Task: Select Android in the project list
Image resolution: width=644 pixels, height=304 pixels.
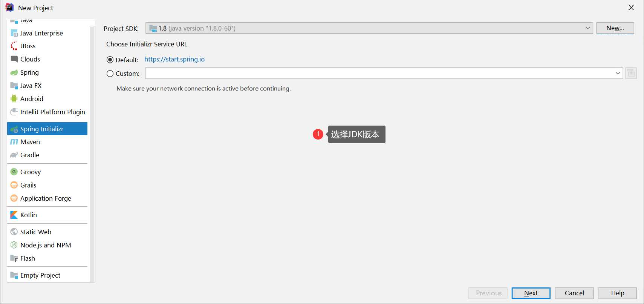Action: point(47,99)
